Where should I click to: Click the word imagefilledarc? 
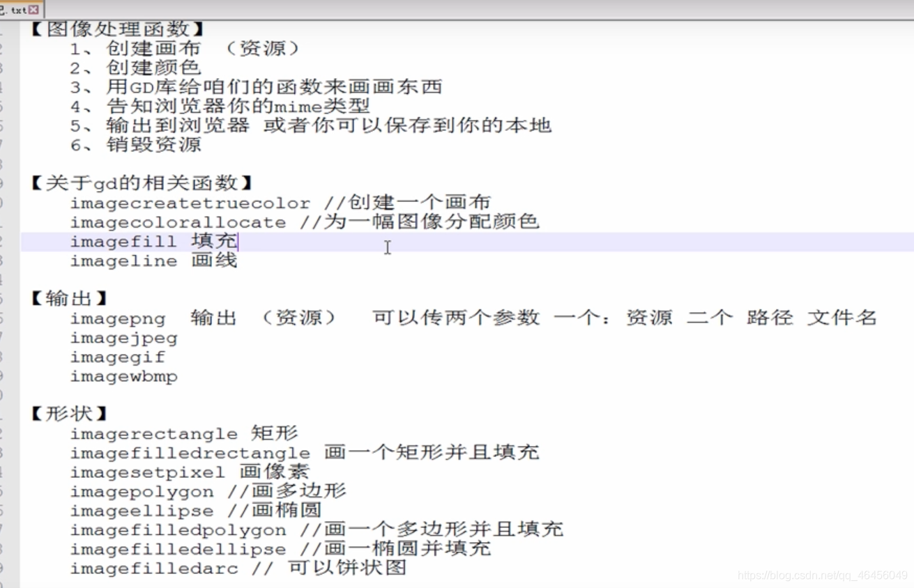tap(153, 569)
